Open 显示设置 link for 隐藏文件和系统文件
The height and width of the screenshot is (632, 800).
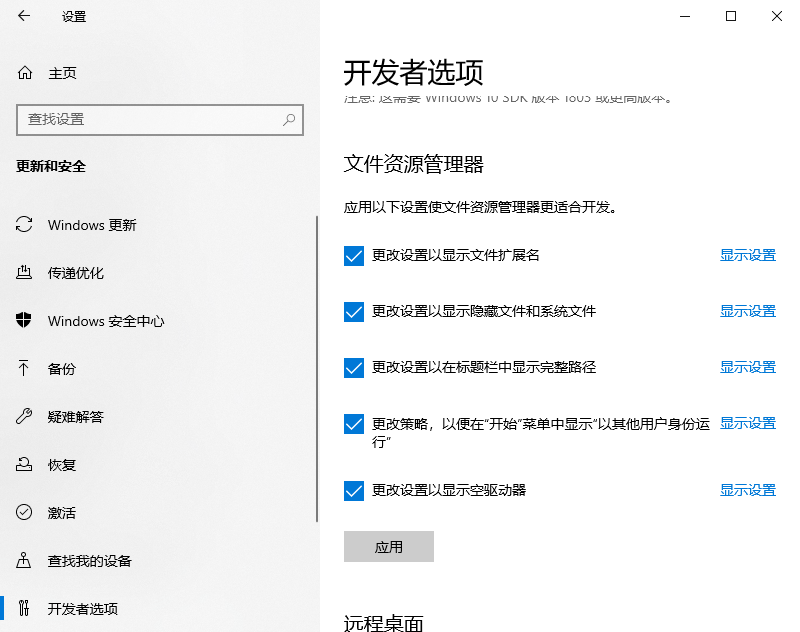click(x=747, y=311)
